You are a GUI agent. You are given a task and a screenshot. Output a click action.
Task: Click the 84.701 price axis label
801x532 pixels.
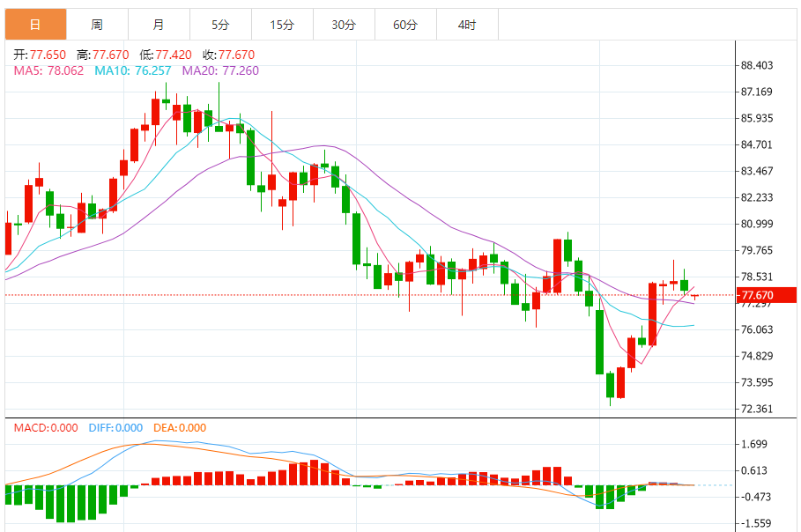pyautogui.click(x=757, y=144)
